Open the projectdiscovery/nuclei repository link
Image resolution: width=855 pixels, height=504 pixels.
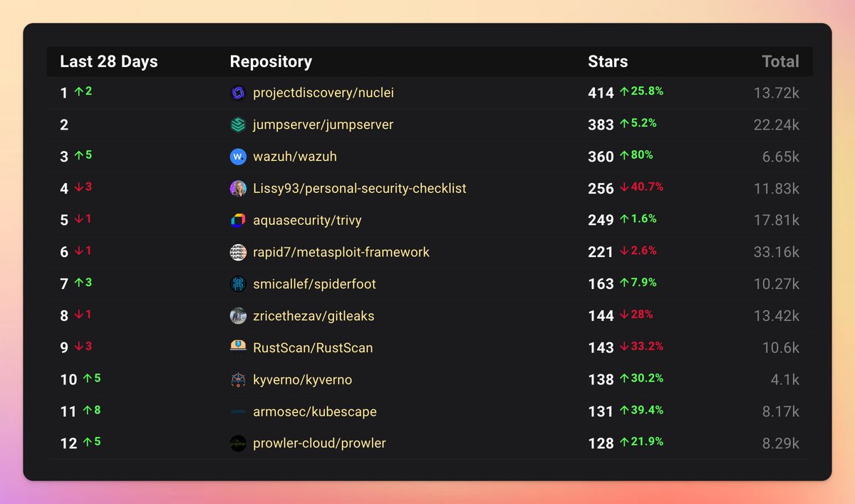[323, 93]
